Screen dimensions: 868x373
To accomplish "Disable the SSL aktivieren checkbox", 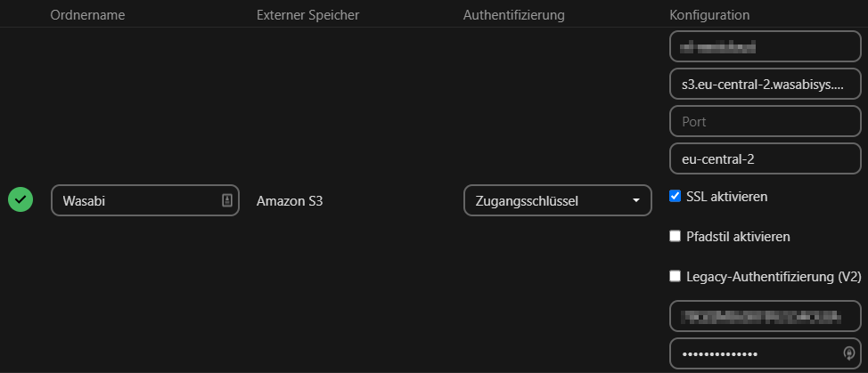I will pos(676,196).
